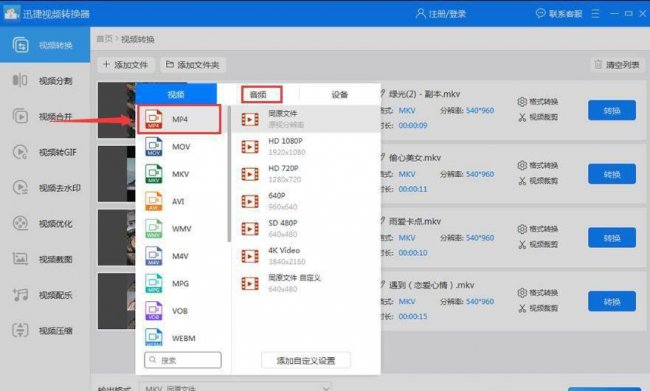Click 视频裁剪 scissors for 遇到(恋爱心情).mkv

point(522,308)
